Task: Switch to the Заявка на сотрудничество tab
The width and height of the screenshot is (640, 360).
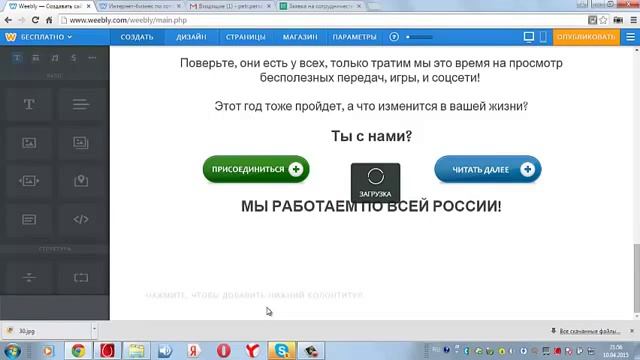Action: click(321, 6)
